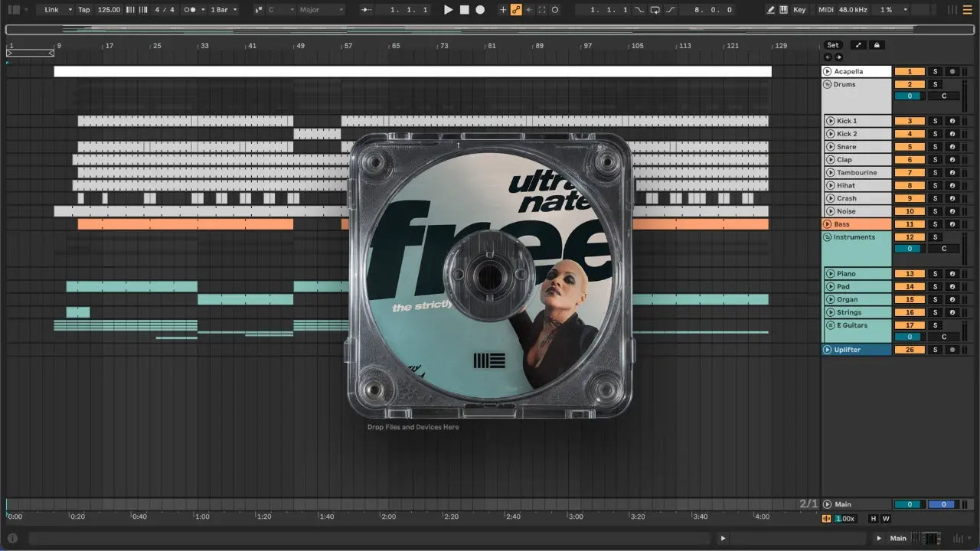This screenshot has width=980, height=551.
Task: Click the MIDI arrangement overdub plus icon
Action: [x=503, y=10]
